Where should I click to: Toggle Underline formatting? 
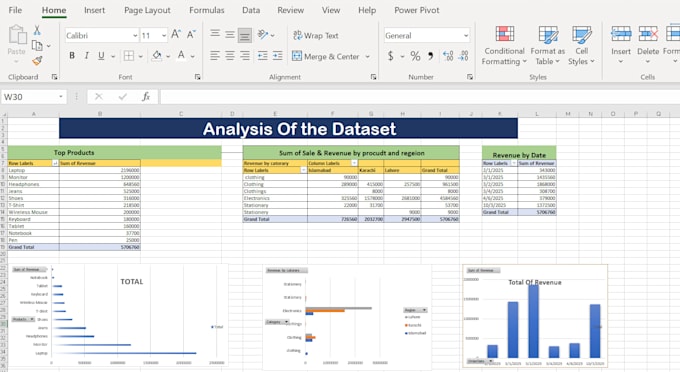[101, 55]
